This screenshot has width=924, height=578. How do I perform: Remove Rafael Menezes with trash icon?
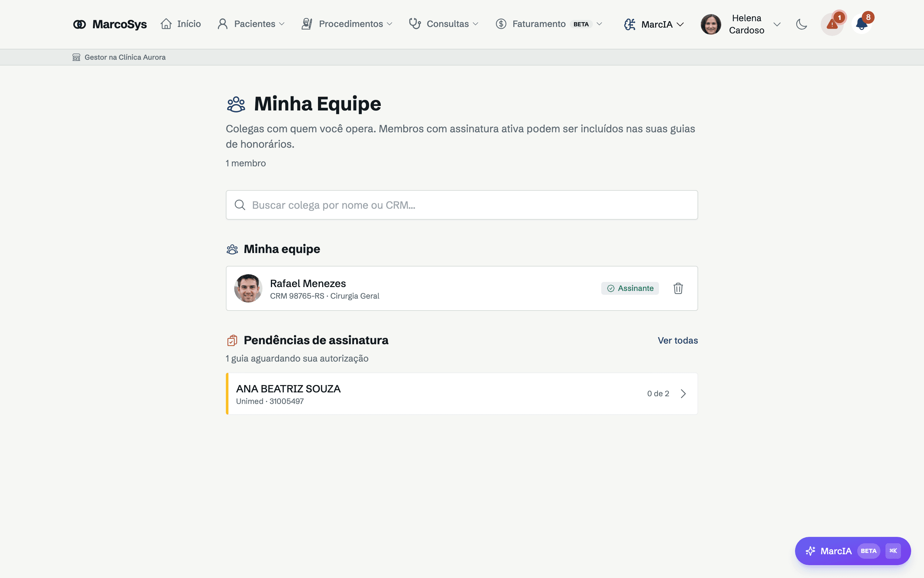[x=678, y=288]
